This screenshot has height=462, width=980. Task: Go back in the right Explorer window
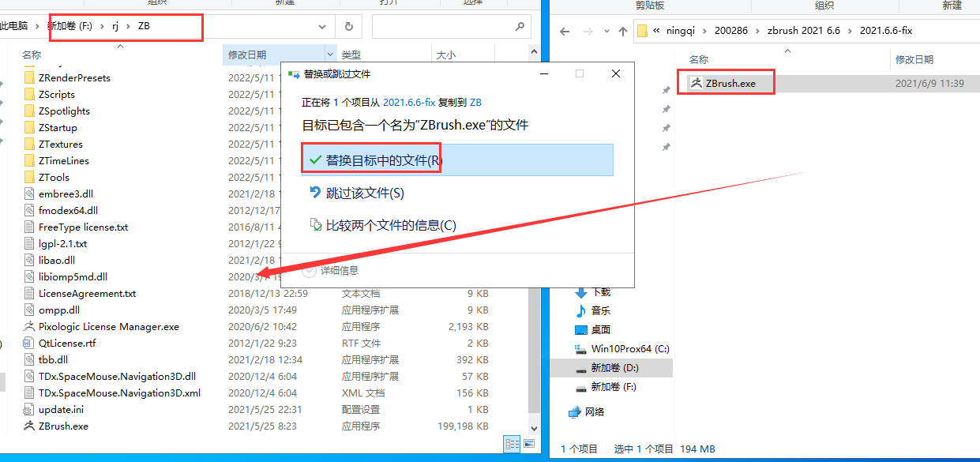coord(565,32)
